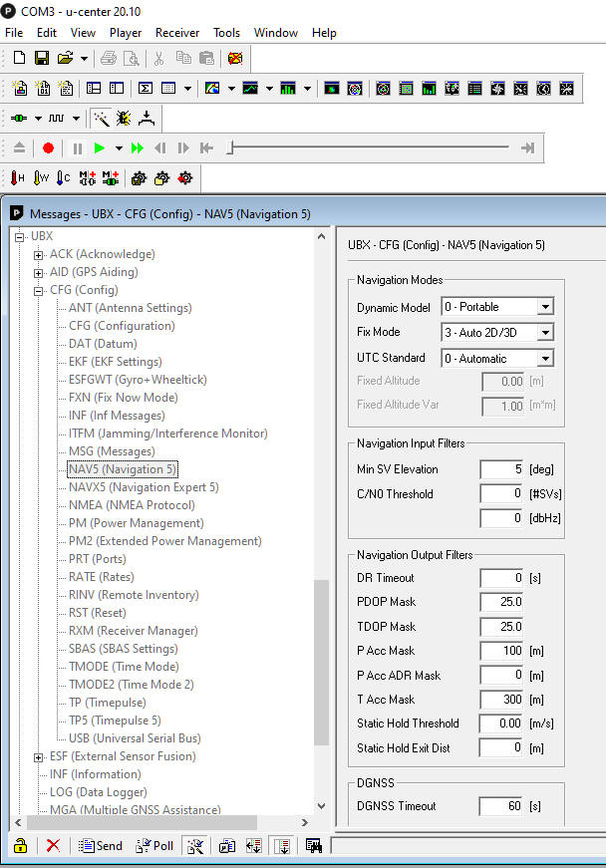Click the Poll button

(154, 845)
